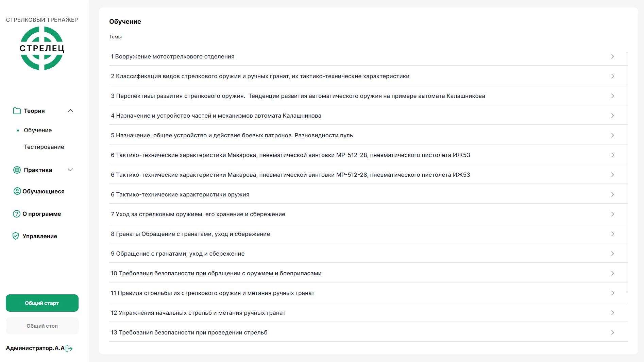
Task: Open the Тестирование submenu item
Action: pos(44,147)
